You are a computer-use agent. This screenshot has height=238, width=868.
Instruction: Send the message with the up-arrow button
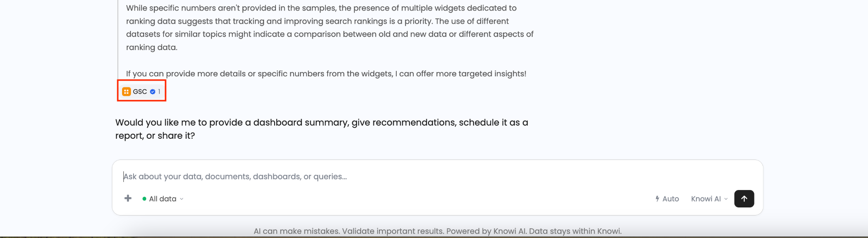(744, 199)
